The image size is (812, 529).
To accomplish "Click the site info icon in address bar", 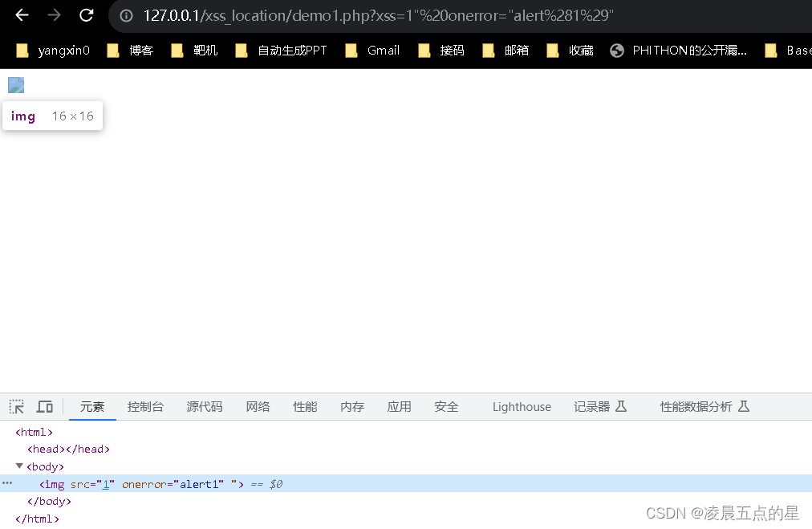I will click(126, 15).
